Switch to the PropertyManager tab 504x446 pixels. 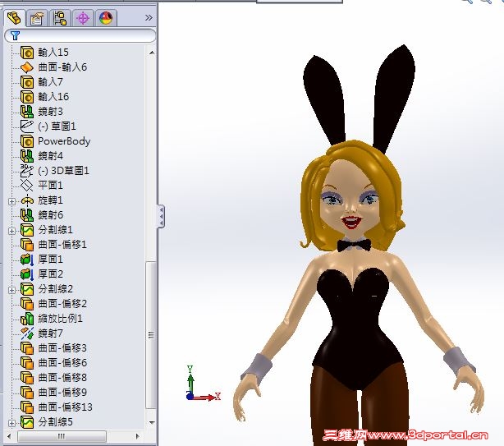[37, 18]
